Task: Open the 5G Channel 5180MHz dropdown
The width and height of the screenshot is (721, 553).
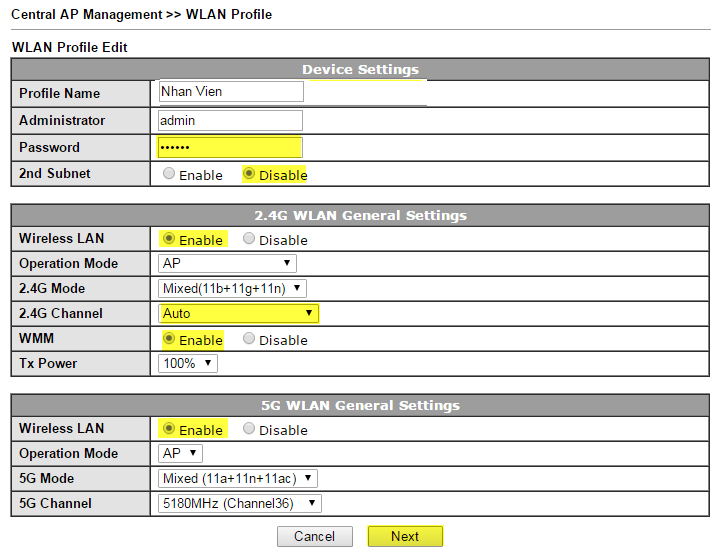Action: point(240,503)
